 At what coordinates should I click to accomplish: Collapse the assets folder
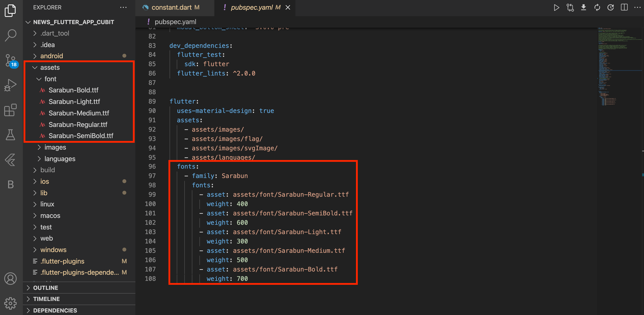tap(50, 67)
